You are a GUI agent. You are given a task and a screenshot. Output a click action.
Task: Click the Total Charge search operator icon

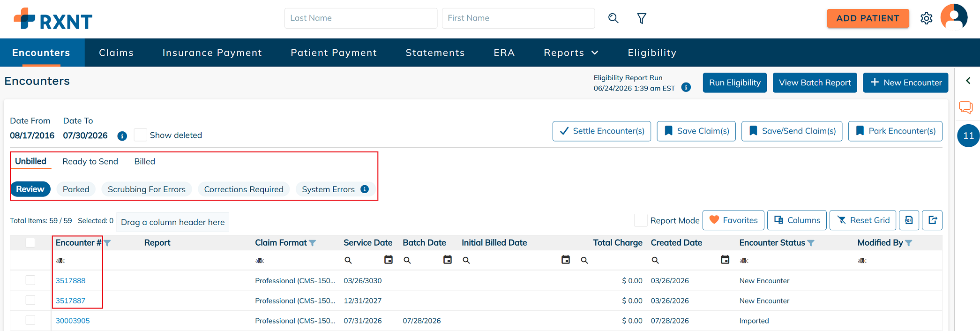[x=584, y=260]
